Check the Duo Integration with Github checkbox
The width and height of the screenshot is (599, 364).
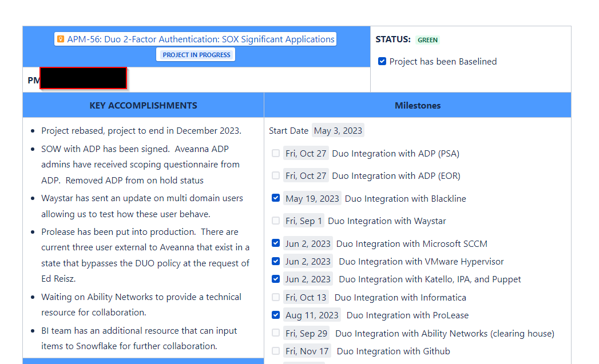click(x=275, y=351)
